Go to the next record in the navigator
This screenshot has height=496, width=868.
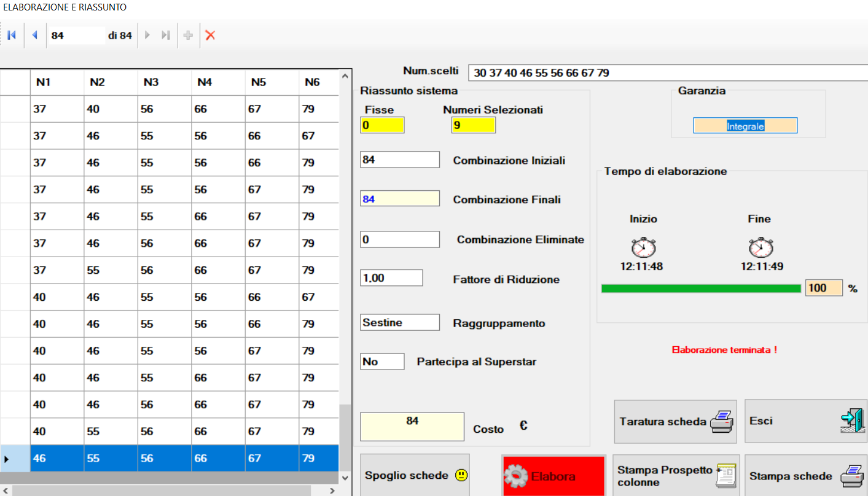point(147,36)
